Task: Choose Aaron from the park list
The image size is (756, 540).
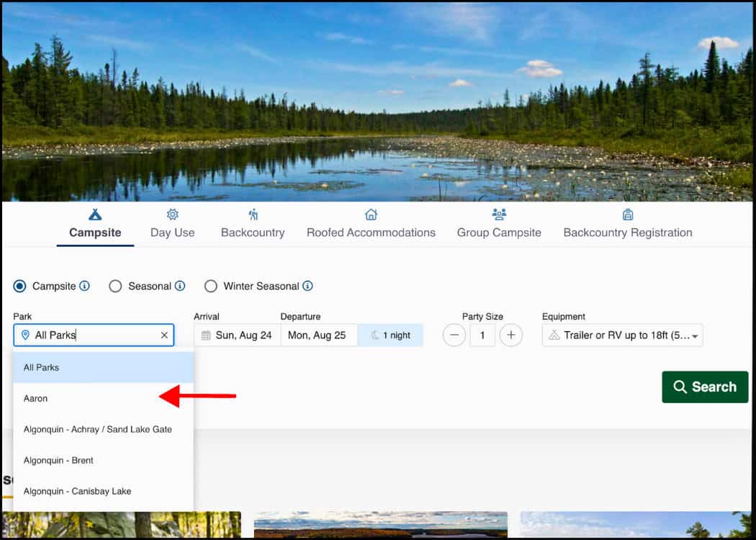Action: (x=103, y=398)
